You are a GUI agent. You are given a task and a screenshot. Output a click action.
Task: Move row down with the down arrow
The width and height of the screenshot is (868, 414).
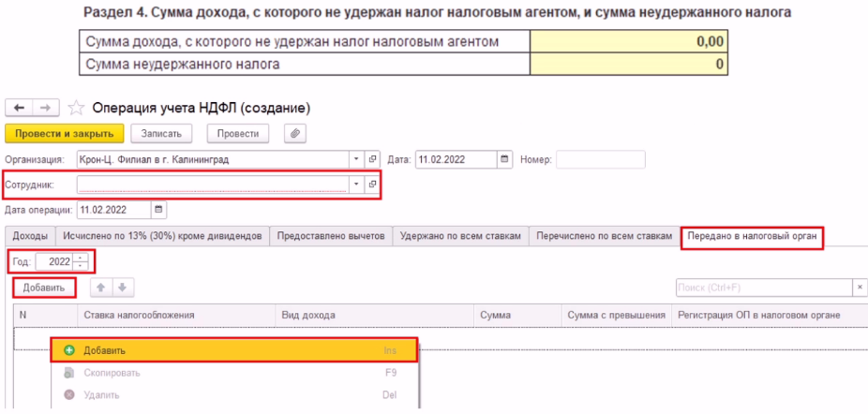[120, 287]
